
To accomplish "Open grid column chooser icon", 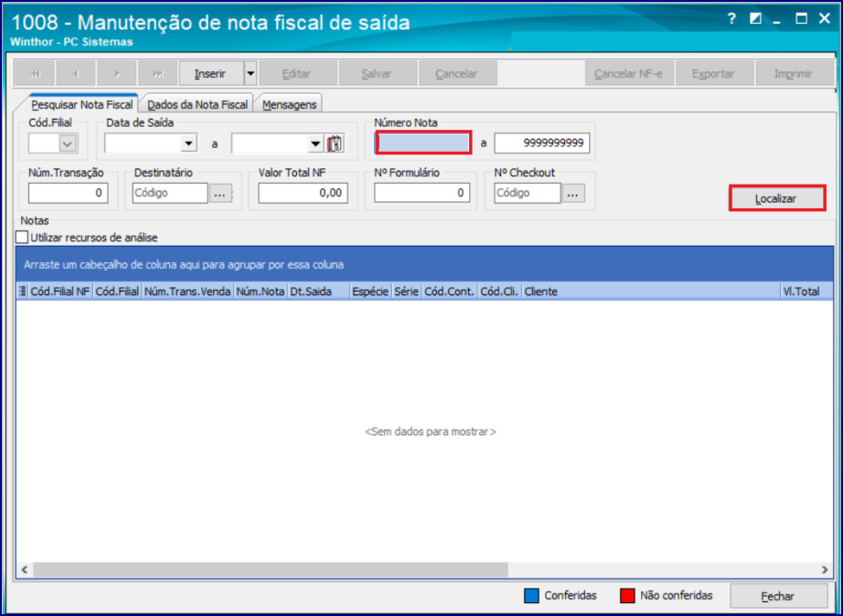I will (22, 292).
